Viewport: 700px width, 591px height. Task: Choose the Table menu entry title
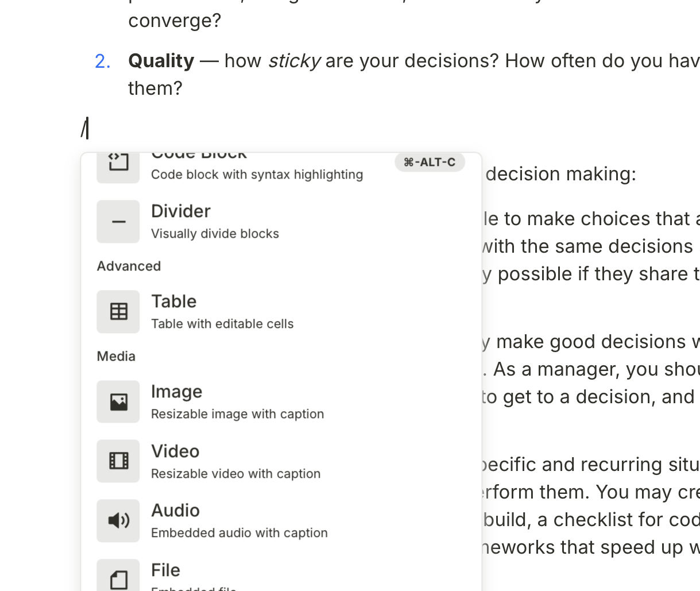pyautogui.click(x=173, y=302)
